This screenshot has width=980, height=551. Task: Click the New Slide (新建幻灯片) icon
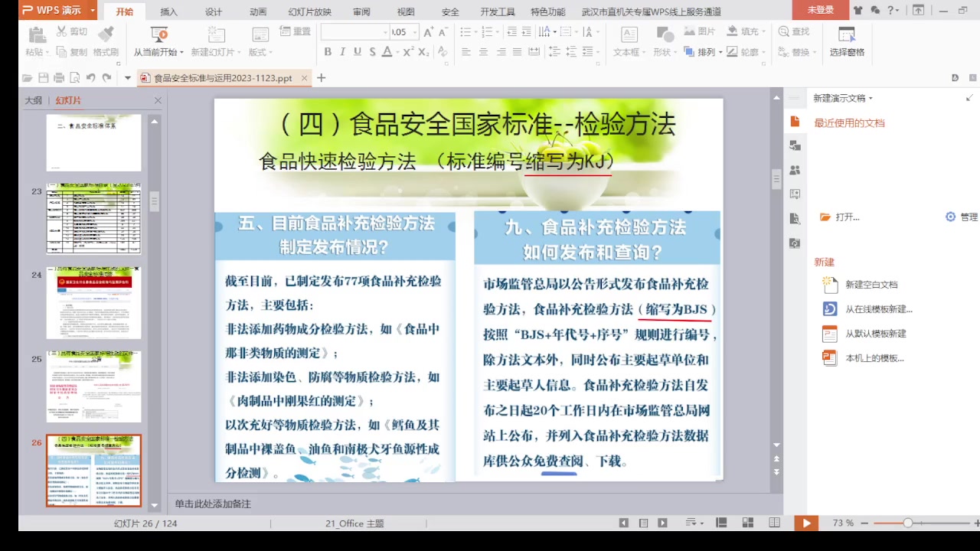217,34
